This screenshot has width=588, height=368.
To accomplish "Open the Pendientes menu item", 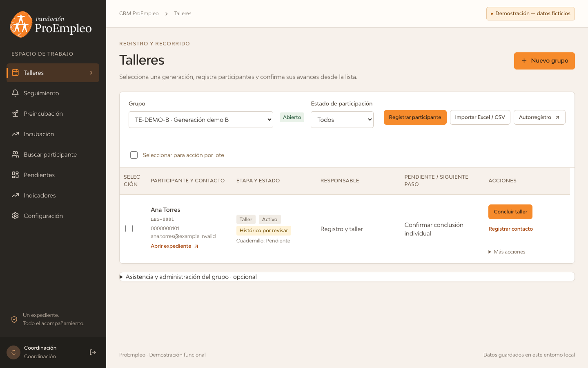I will [53, 175].
